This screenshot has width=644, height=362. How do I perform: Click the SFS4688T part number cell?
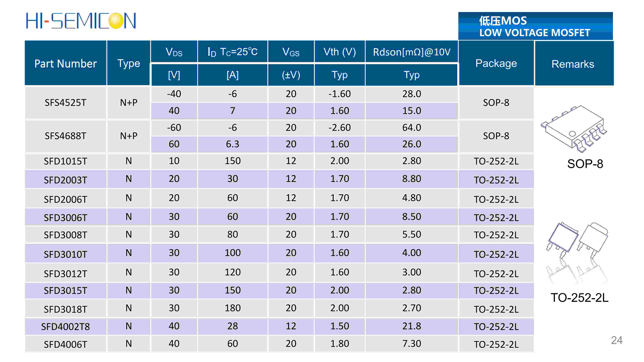click(x=66, y=136)
